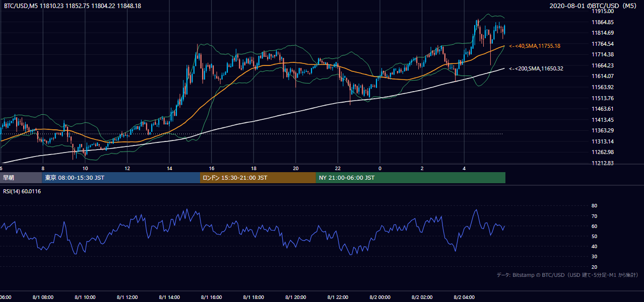Click the 8/1 20:00 time axis label
The width and height of the screenshot is (644, 302).
[x=296, y=297]
